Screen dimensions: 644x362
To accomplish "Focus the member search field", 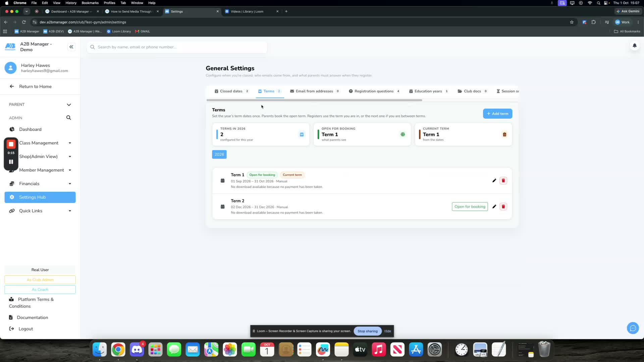I will (177, 47).
